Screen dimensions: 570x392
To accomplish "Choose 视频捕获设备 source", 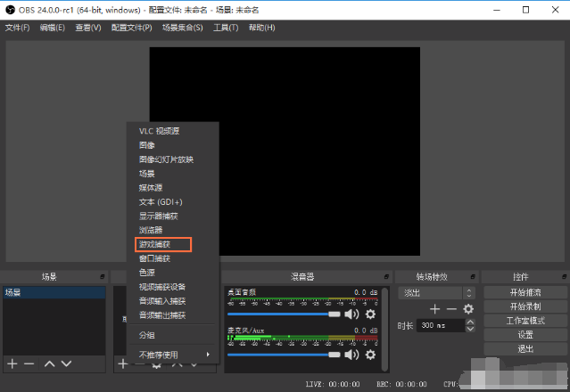I will pos(162,287).
